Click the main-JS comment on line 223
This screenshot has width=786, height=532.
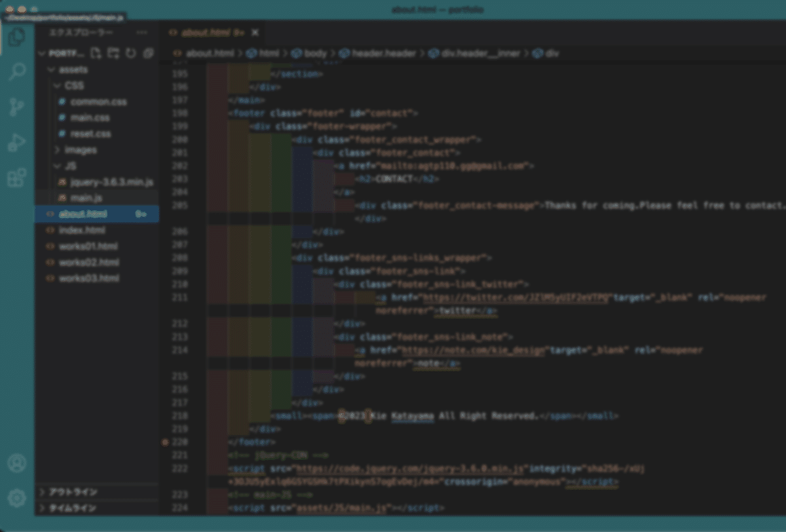coord(270,495)
